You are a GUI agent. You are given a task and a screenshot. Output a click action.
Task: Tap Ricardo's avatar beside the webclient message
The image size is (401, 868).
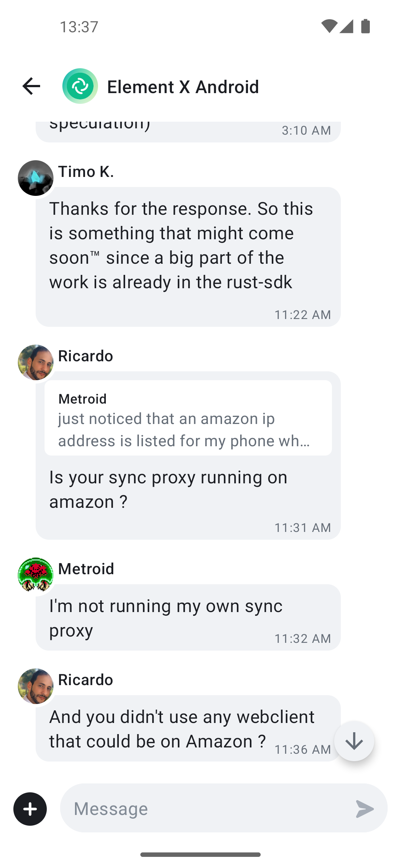(x=36, y=686)
